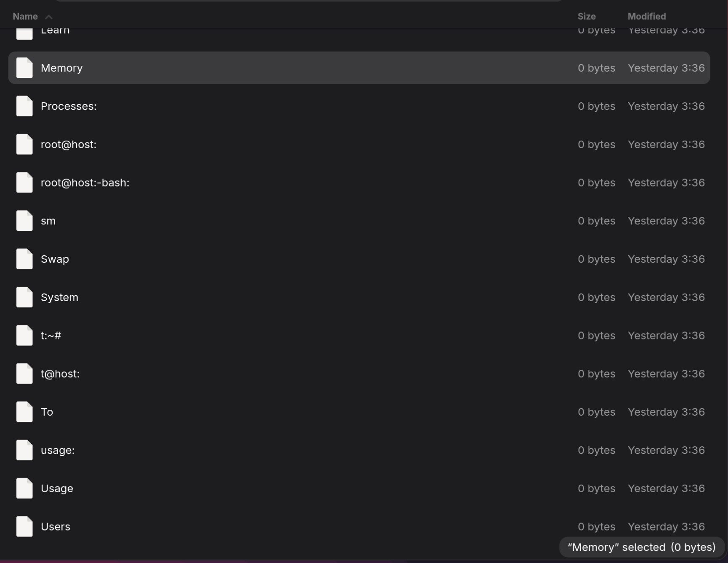This screenshot has height=563, width=728.
Task: Select the t@host: file name
Action: pos(60,374)
